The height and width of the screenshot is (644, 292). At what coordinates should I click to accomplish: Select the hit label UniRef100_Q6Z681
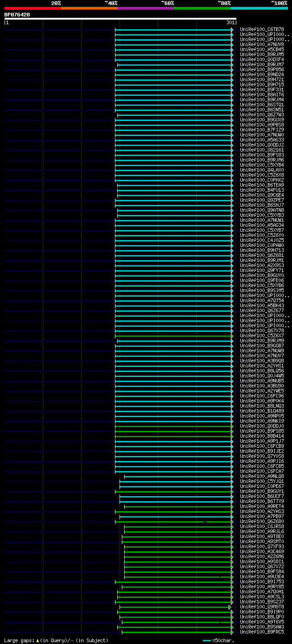click(262, 256)
